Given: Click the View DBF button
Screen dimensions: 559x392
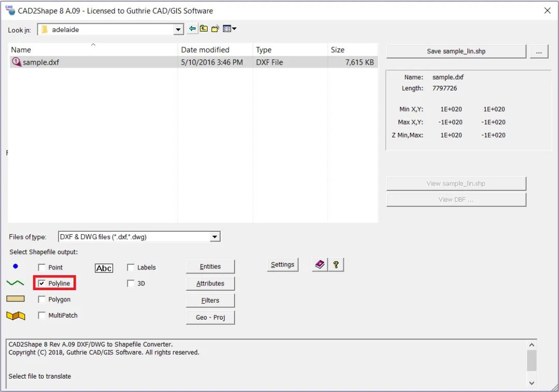Looking at the screenshot, I should 456,200.
